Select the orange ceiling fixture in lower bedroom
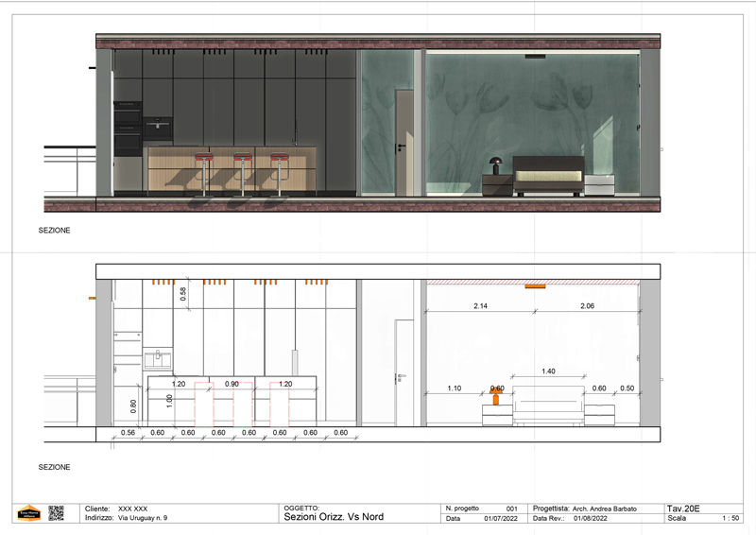Image resolution: width=756 pixels, height=535 pixels. point(535,286)
